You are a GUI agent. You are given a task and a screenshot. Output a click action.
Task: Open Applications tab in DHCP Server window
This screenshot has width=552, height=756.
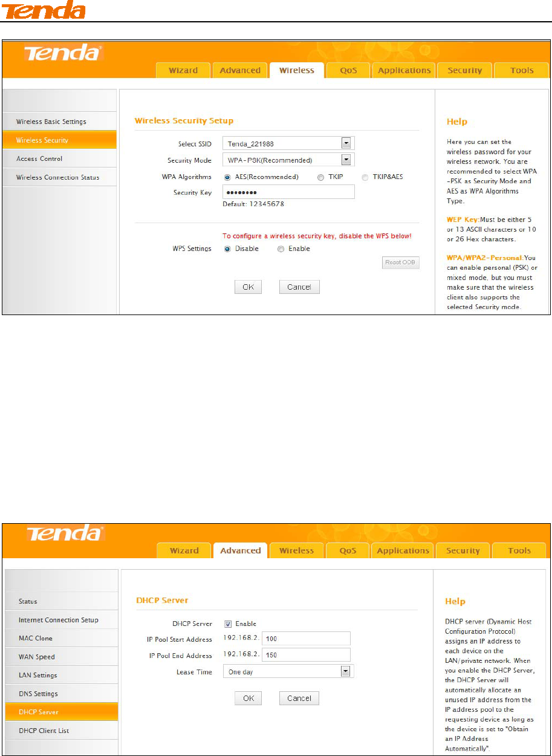pos(403,550)
